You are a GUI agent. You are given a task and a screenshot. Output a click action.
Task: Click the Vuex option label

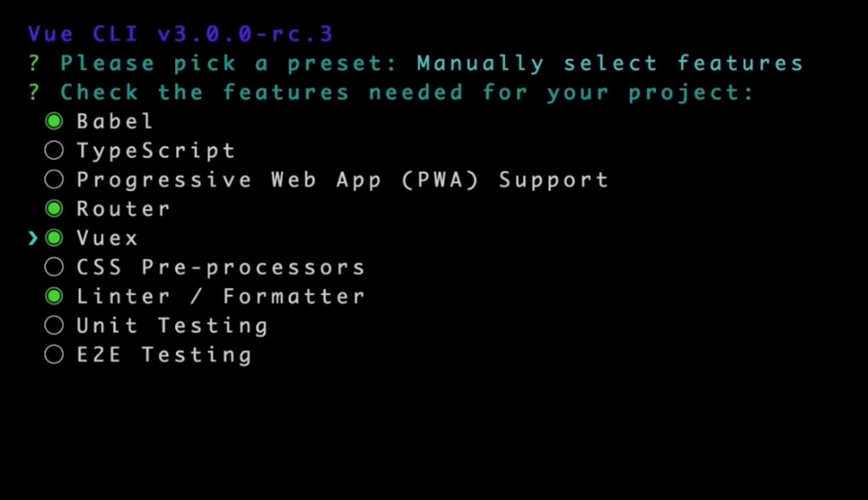click(107, 239)
